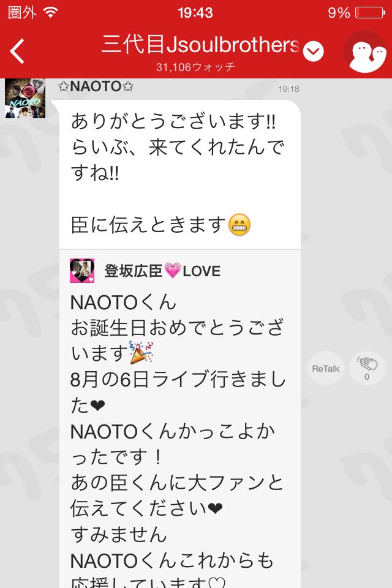Tap the party popper emoji
The width and height of the screenshot is (392, 588).
[x=141, y=353]
